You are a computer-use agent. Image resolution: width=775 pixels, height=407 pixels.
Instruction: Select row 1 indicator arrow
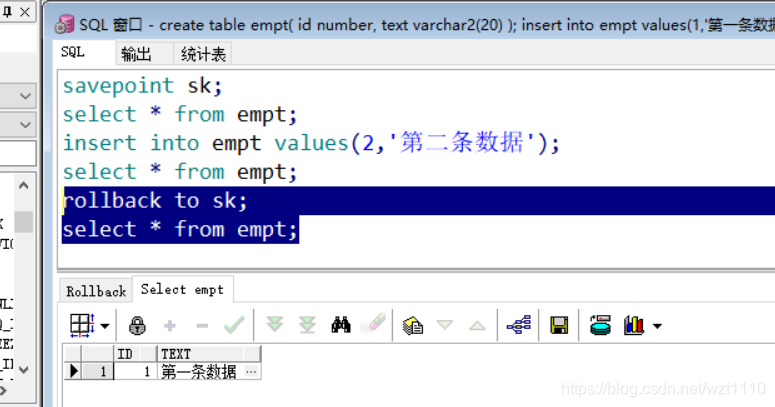pos(73,371)
